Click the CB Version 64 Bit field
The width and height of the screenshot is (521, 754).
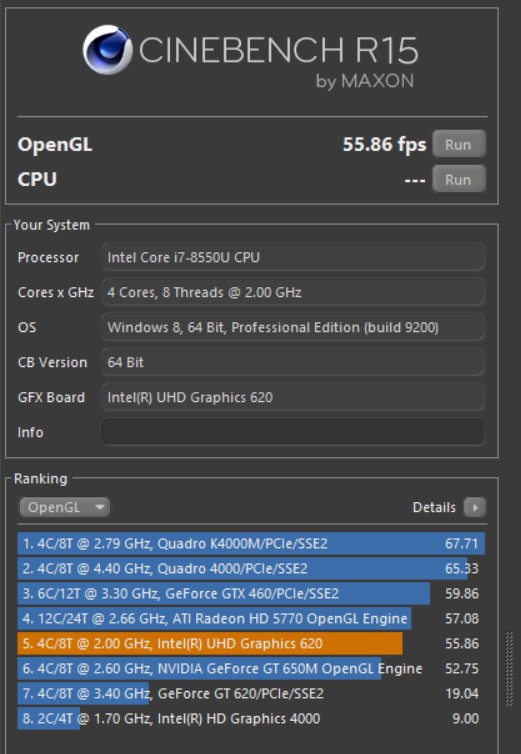293,362
